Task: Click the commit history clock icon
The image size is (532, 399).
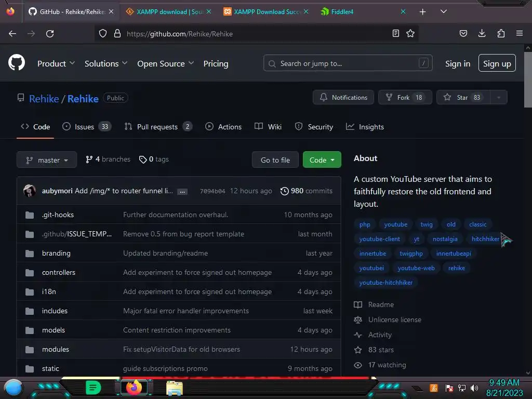Action: pos(284,191)
